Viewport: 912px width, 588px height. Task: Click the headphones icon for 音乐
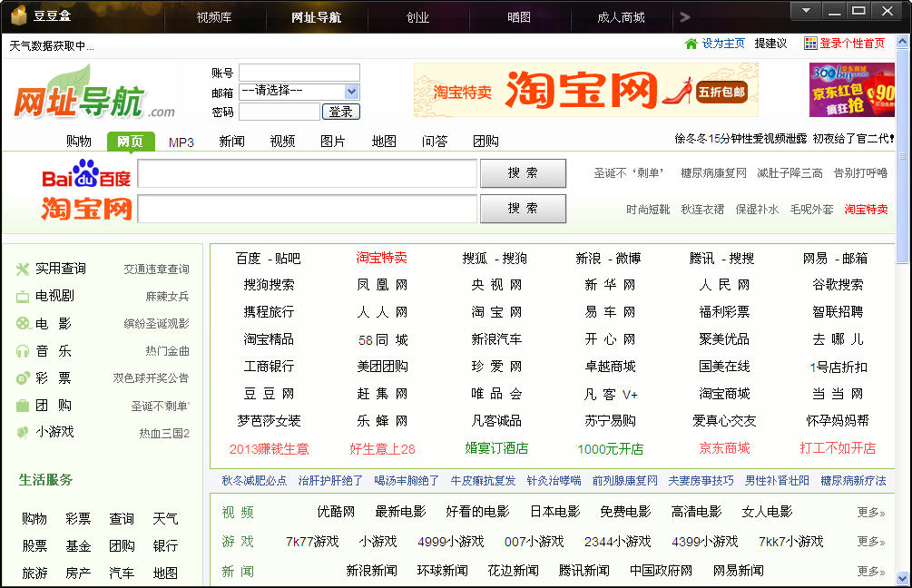23,350
